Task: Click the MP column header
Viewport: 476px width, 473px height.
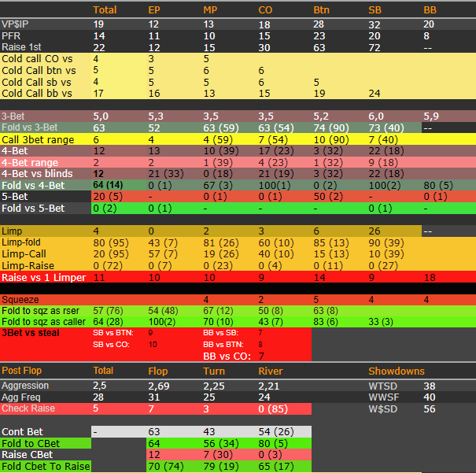Action: [x=210, y=10]
